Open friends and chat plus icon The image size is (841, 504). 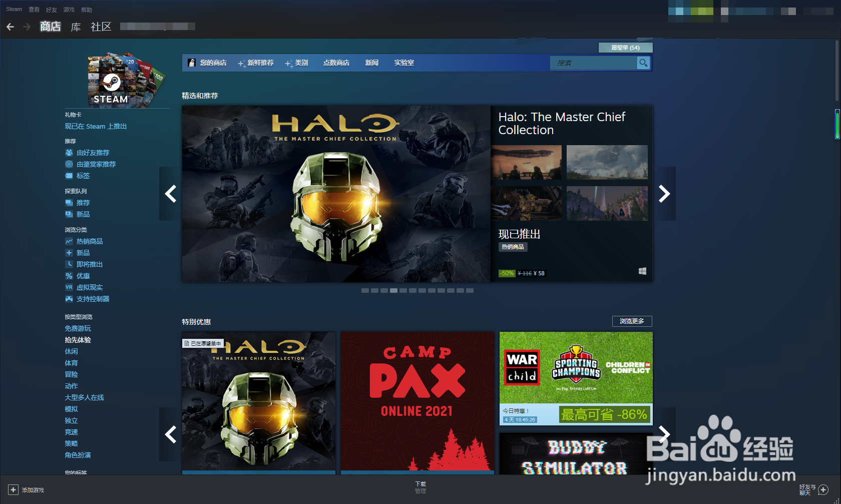click(823, 489)
